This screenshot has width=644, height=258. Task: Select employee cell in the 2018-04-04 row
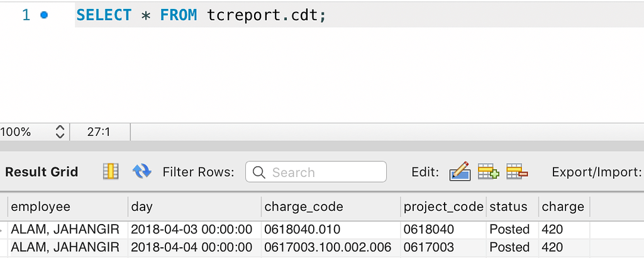(x=68, y=247)
